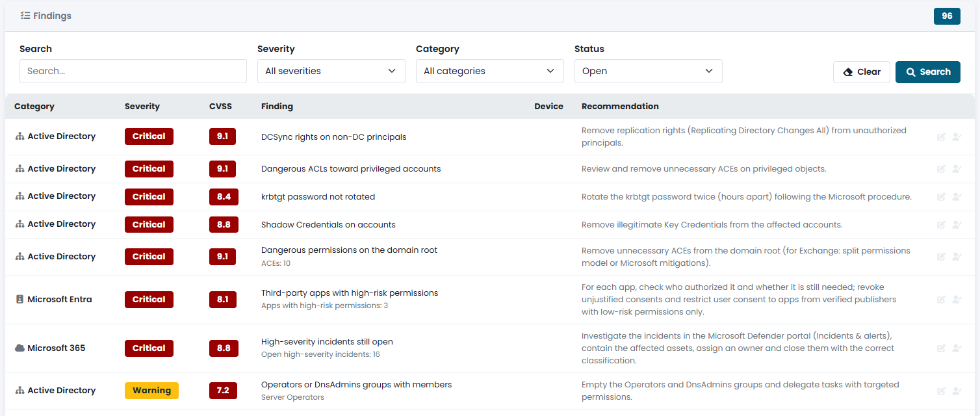The width and height of the screenshot is (980, 416).
Task: Click the Device column header
Action: [548, 107]
